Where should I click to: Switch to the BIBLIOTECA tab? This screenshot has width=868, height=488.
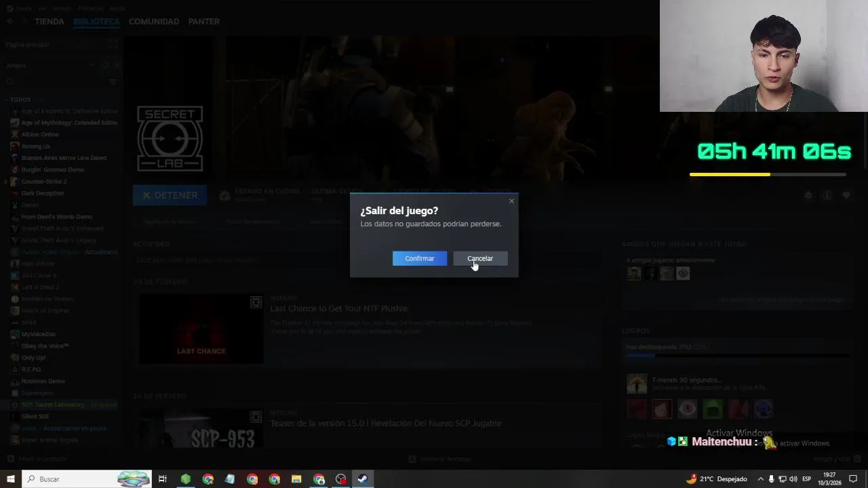click(96, 22)
